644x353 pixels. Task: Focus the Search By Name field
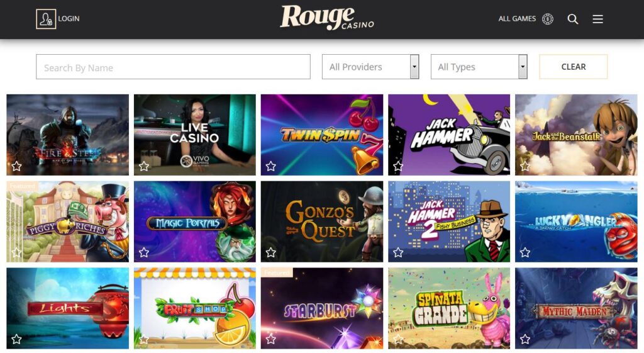click(x=174, y=67)
